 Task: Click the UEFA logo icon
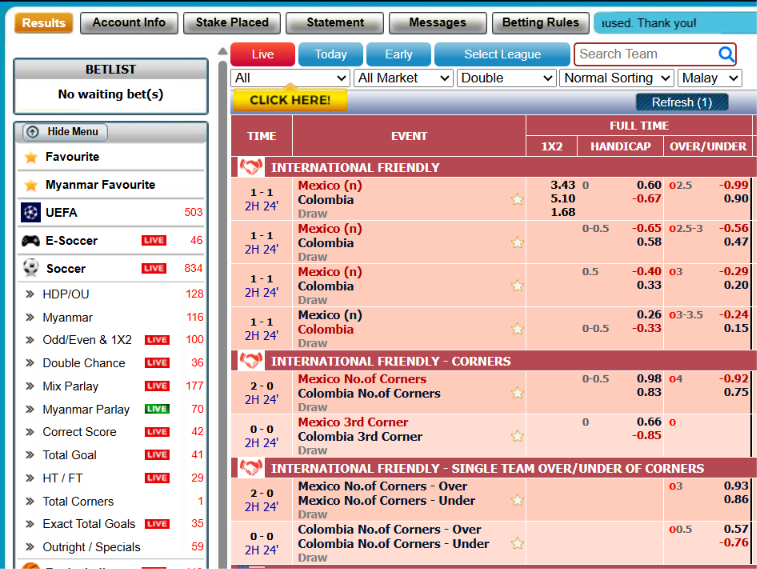pos(30,212)
